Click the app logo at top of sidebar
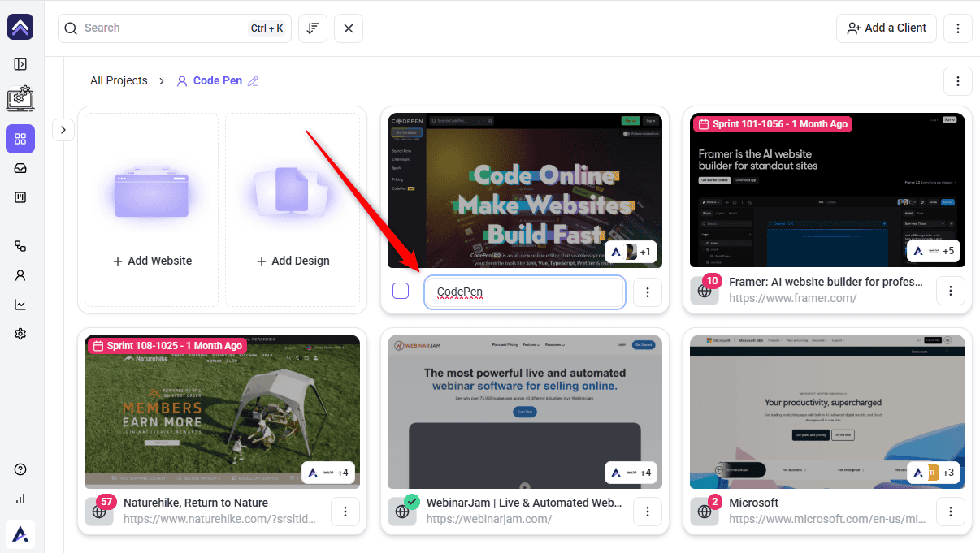Viewport: 980px width, 553px height. pos(20,27)
